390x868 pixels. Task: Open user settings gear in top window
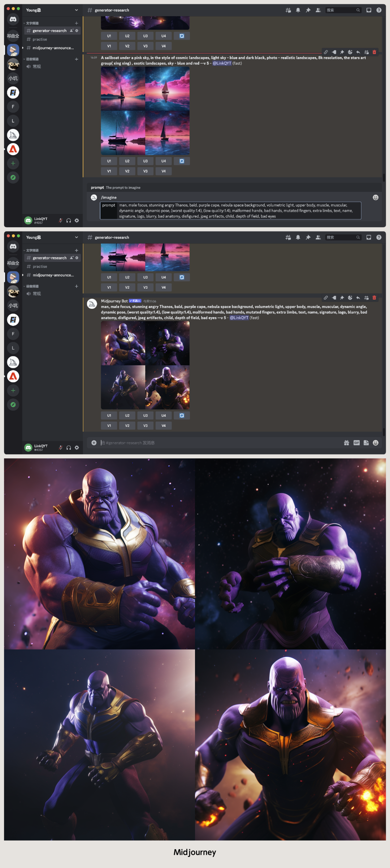pos(77,220)
